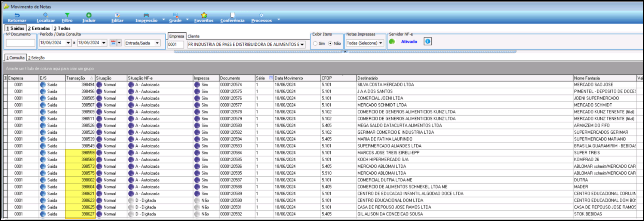Click Impressa Sim icon for document 0000120577
This screenshot has width=644, height=221.
coord(197,105)
